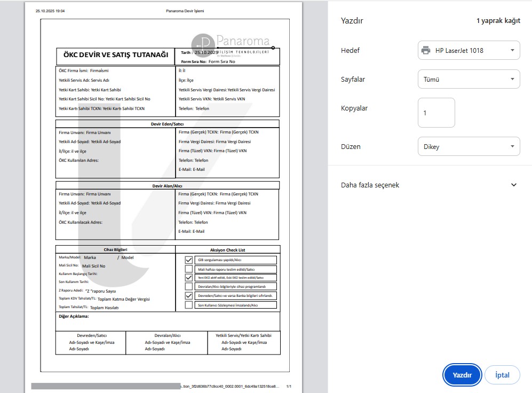
Task: Click the printer icon beside HP LaserJet 1018
Action: (426, 51)
